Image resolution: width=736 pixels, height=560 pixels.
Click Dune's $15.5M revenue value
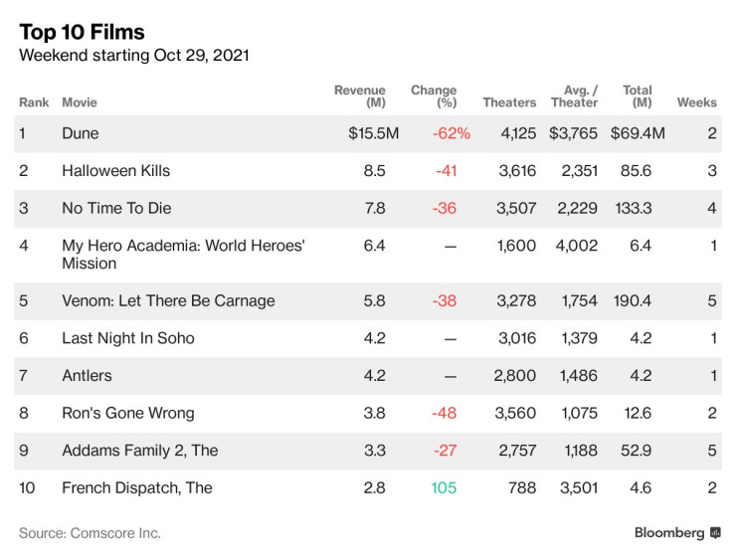[x=373, y=133]
